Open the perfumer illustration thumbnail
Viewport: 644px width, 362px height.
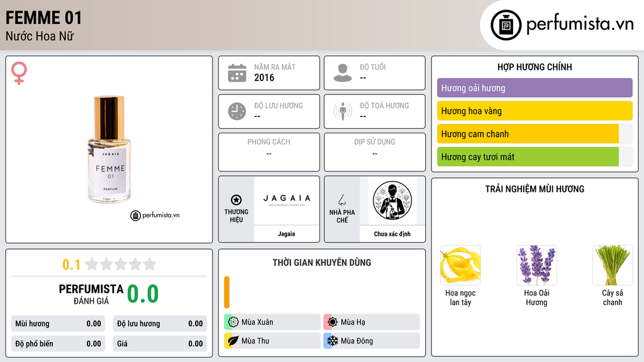coord(392,200)
